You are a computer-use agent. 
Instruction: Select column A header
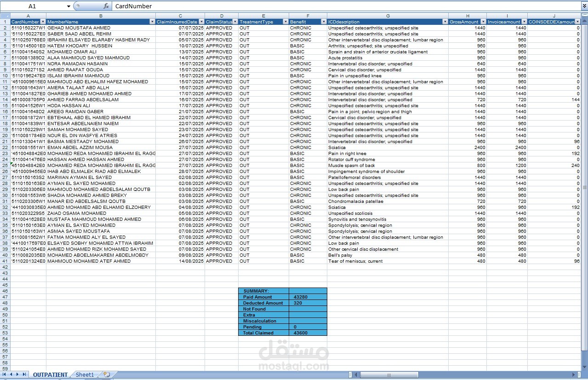pos(28,16)
